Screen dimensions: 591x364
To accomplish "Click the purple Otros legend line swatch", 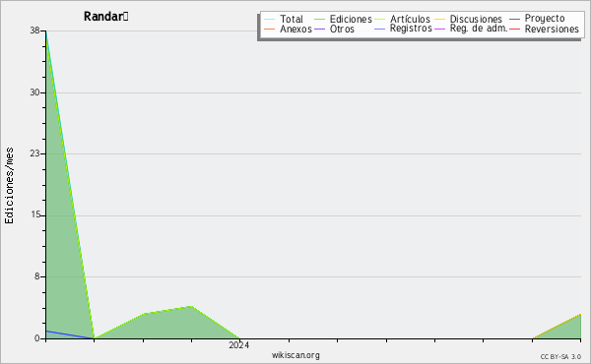I will click(x=319, y=29).
